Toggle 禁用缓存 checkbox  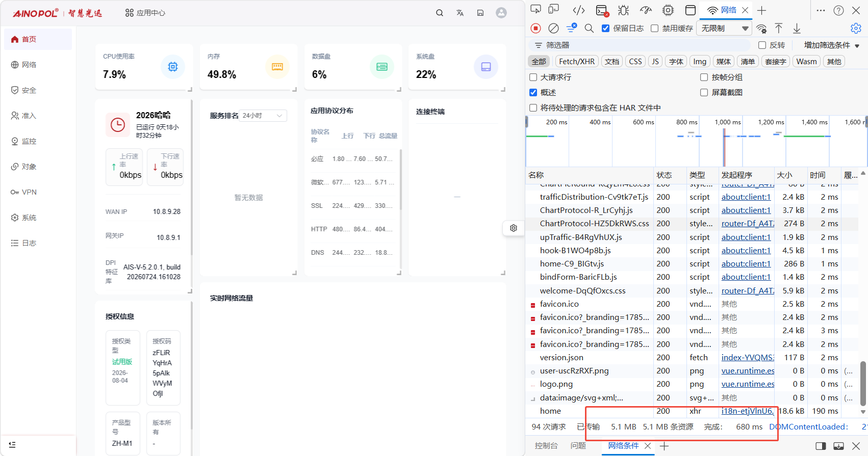pyautogui.click(x=654, y=29)
